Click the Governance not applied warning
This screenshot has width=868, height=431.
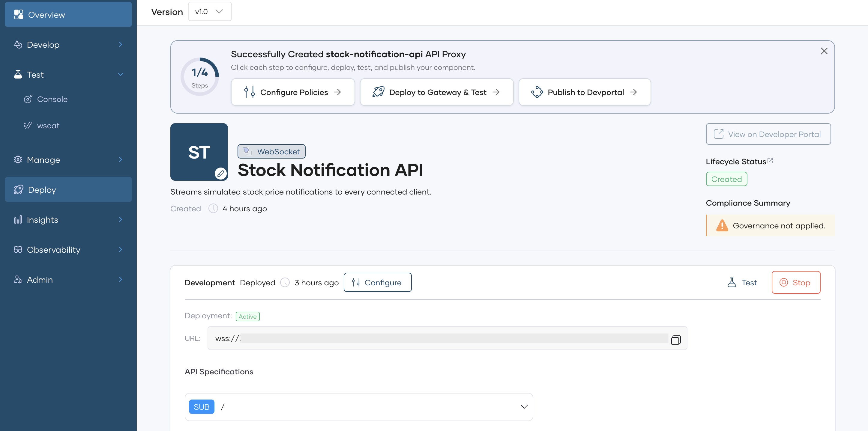(x=770, y=225)
